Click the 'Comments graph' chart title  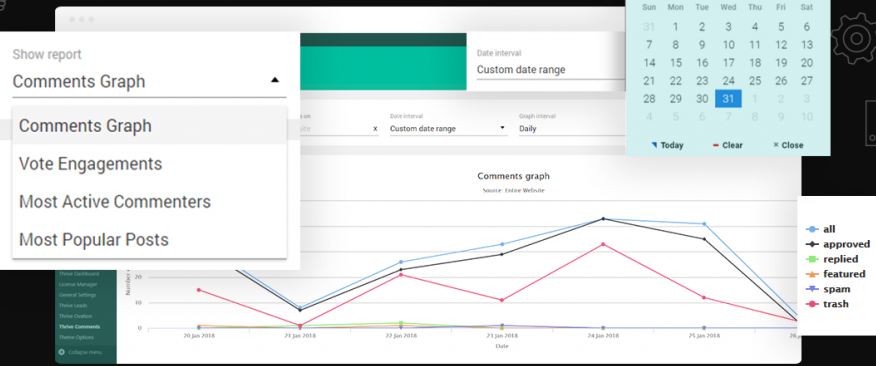click(x=513, y=176)
